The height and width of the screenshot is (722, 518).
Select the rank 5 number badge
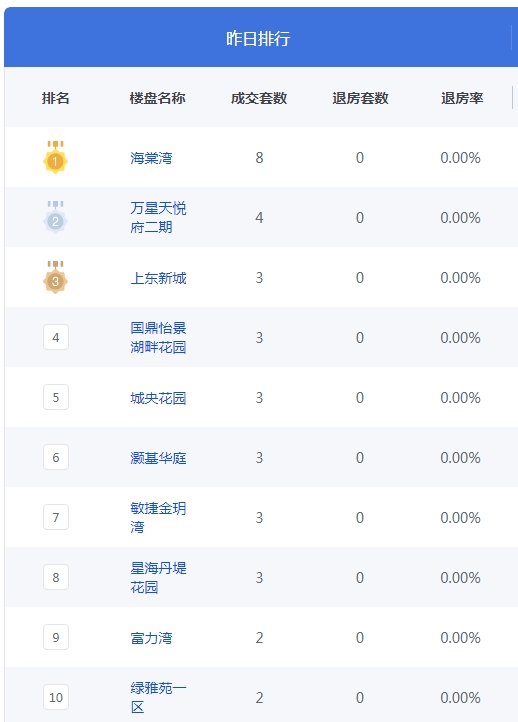tap(56, 397)
